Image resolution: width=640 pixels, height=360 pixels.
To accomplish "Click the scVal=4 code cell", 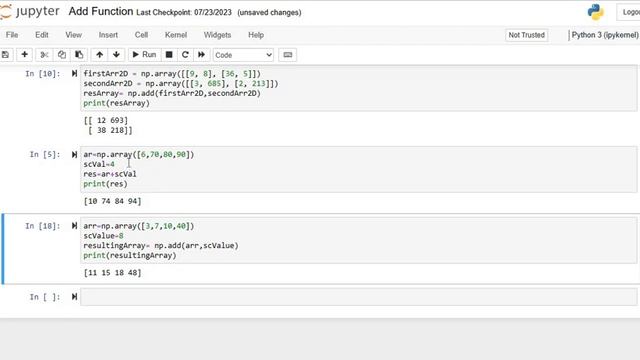I will tap(358, 169).
